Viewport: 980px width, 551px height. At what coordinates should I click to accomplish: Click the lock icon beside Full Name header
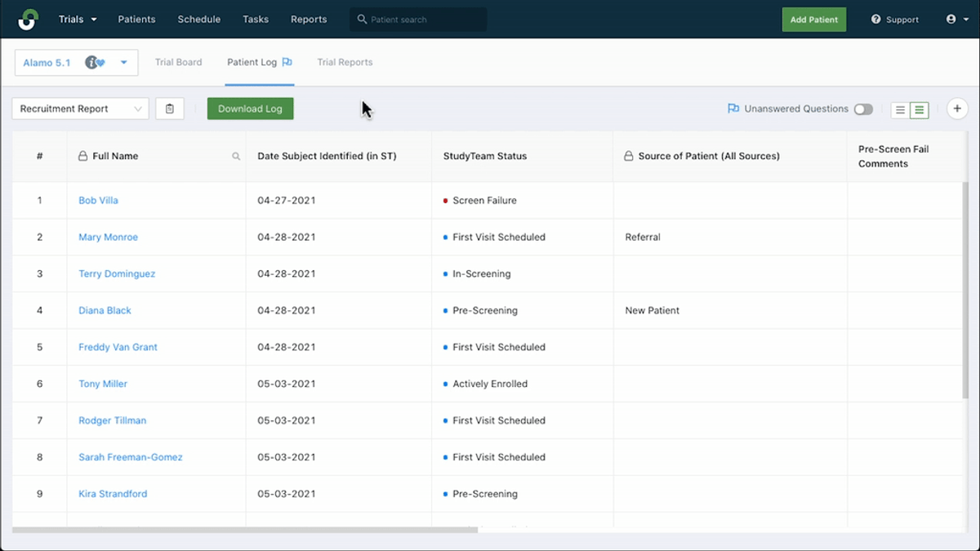click(82, 156)
